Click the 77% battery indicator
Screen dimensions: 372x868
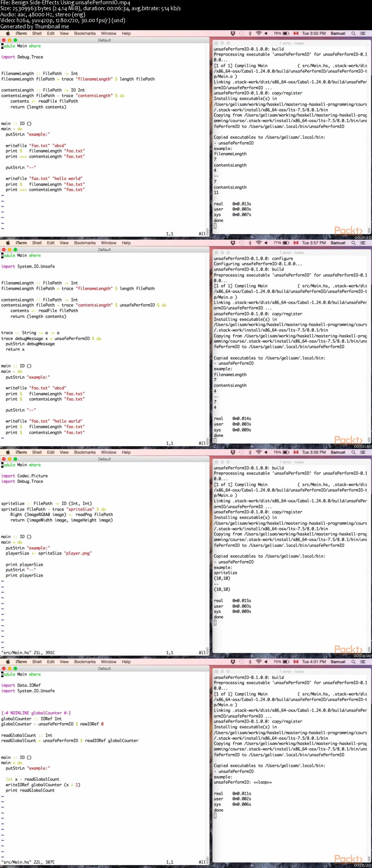pos(281,243)
